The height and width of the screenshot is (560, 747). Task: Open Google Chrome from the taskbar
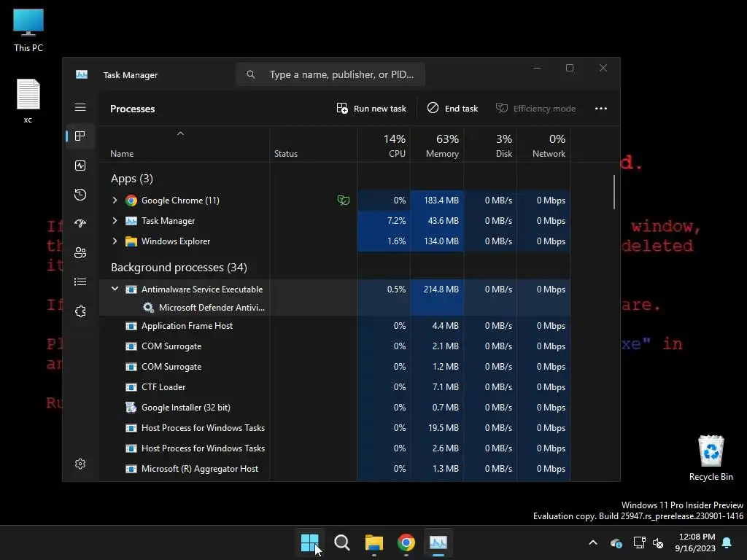pos(406,542)
